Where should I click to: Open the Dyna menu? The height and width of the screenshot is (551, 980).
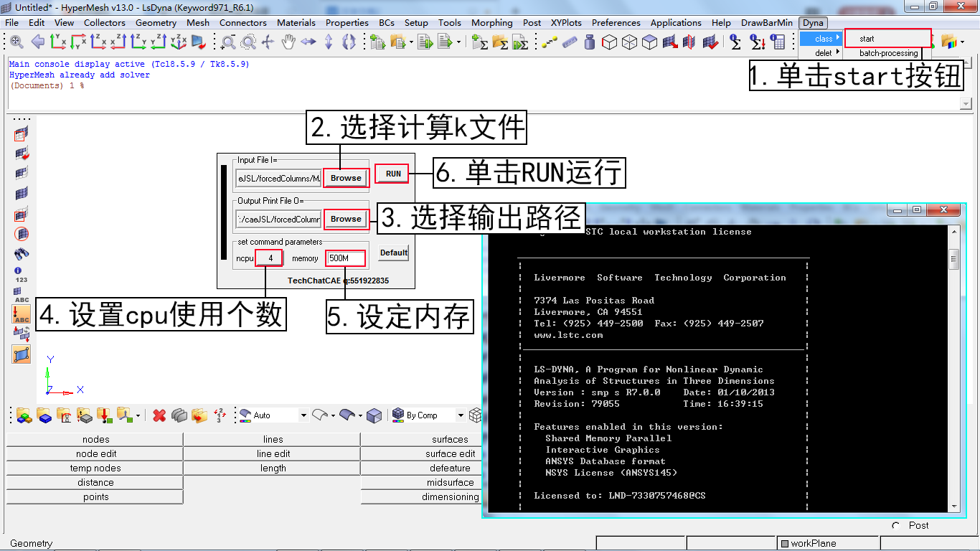(813, 22)
